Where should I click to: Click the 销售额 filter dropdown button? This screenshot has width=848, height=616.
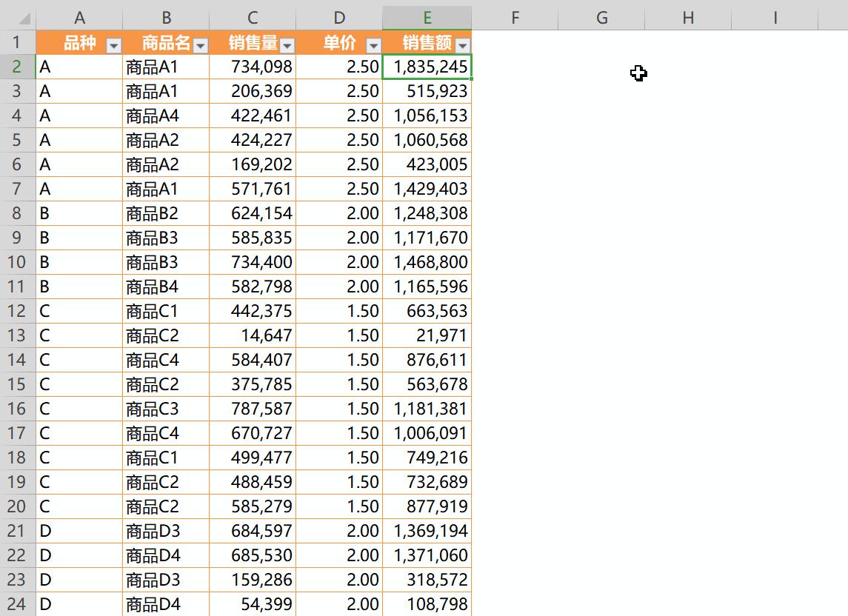point(463,45)
